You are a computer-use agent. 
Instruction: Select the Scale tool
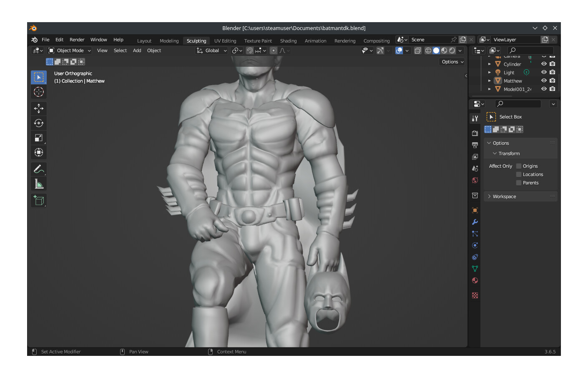click(39, 138)
